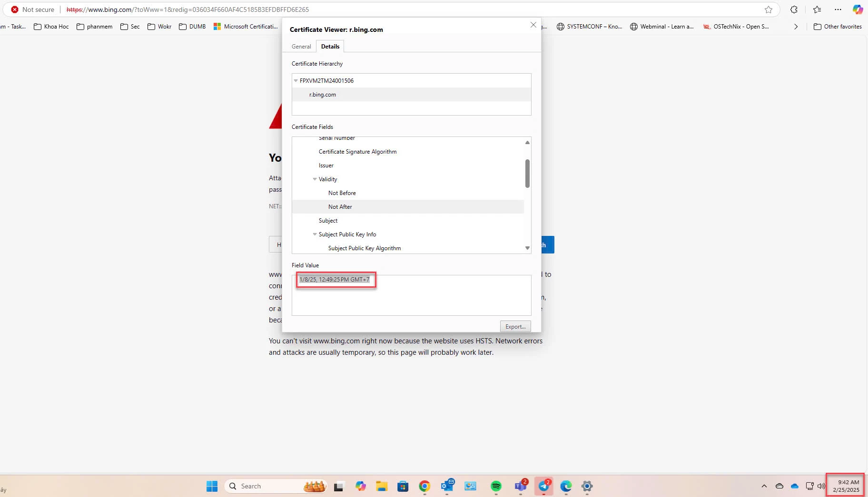Click the Not secure warning icon
This screenshot has height=497, width=868.
(x=15, y=10)
